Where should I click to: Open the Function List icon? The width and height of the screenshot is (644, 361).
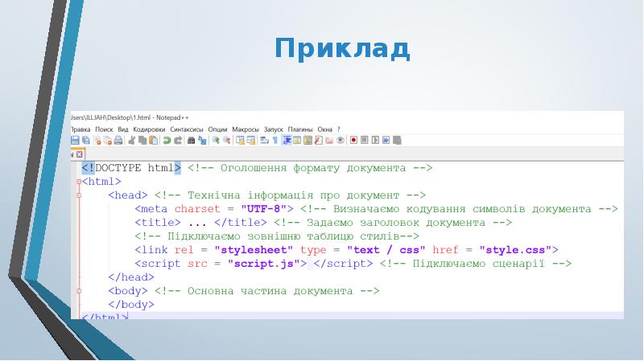pos(318,140)
